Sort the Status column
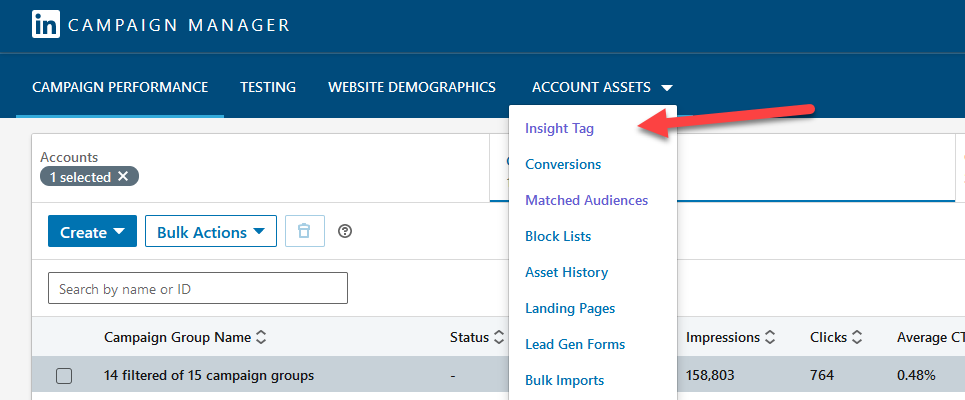This screenshot has width=965, height=400. (x=497, y=338)
